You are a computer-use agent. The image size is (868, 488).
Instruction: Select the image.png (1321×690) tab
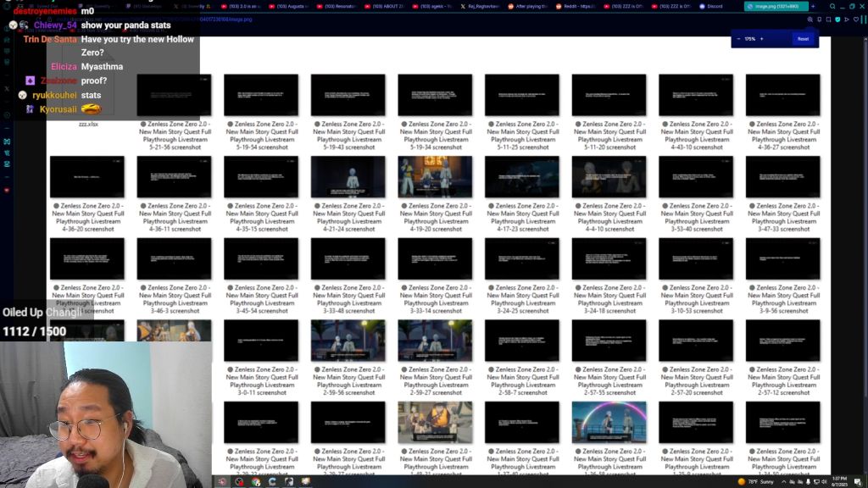[772, 6]
